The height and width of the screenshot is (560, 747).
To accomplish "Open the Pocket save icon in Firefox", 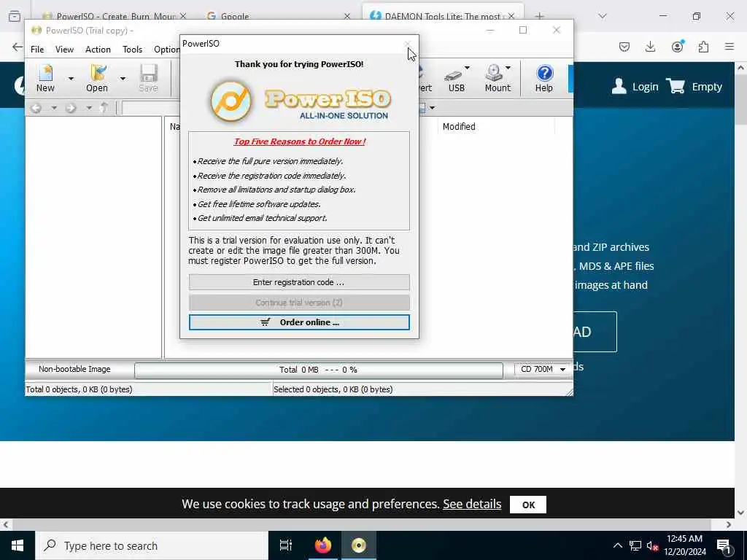I will click(x=624, y=47).
